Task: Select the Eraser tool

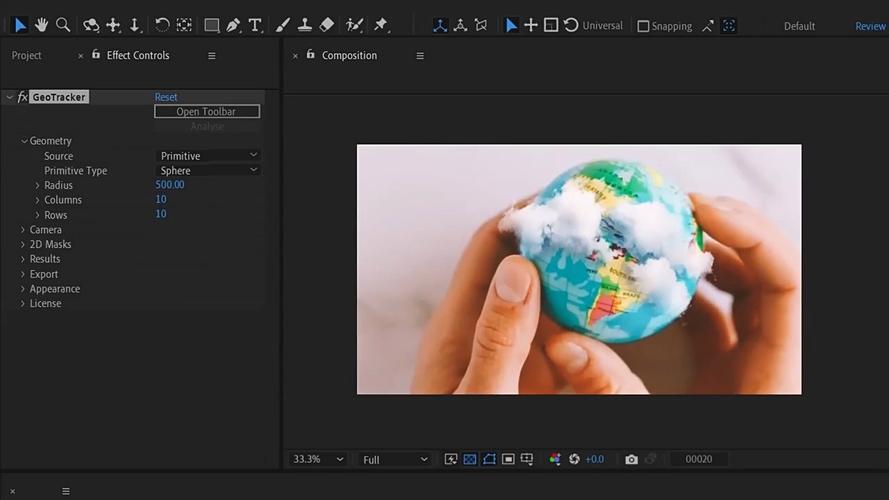Action: [327, 25]
